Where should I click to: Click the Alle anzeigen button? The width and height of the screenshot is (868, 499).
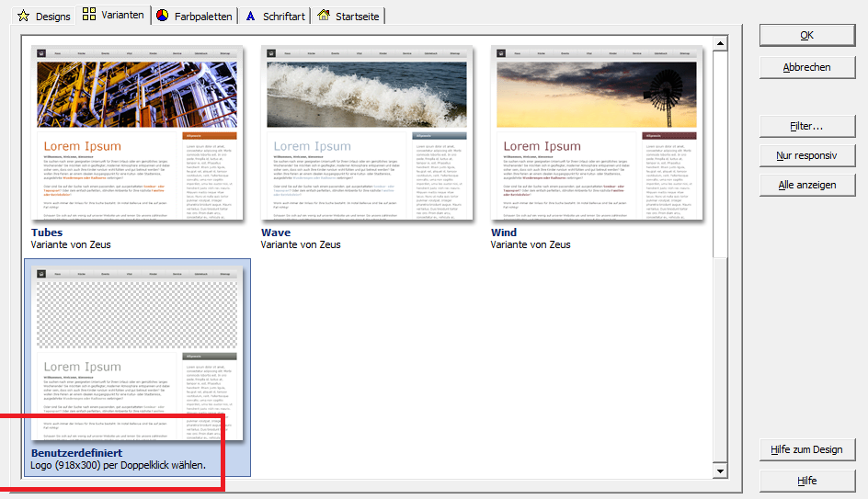pyautogui.click(x=807, y=185)
